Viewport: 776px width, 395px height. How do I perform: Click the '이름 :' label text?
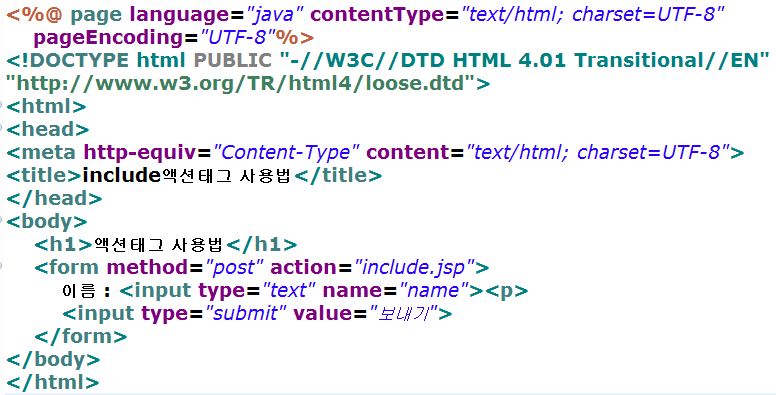pos(86,290)
